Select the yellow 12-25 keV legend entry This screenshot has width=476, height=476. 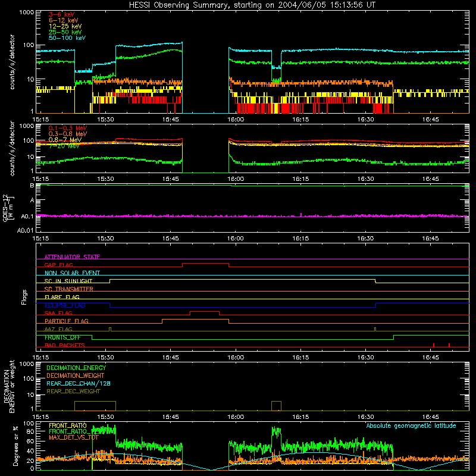point(65,26)
